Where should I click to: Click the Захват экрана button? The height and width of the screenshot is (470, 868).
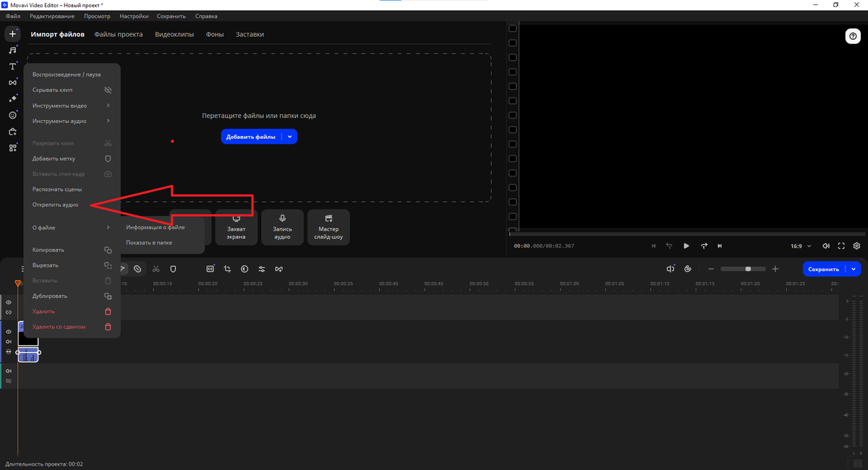pos(236,226)
